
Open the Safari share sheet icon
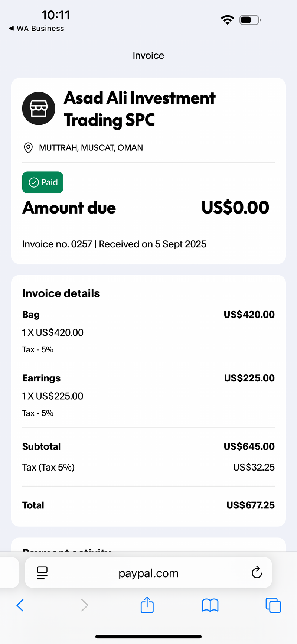[147, 604]
